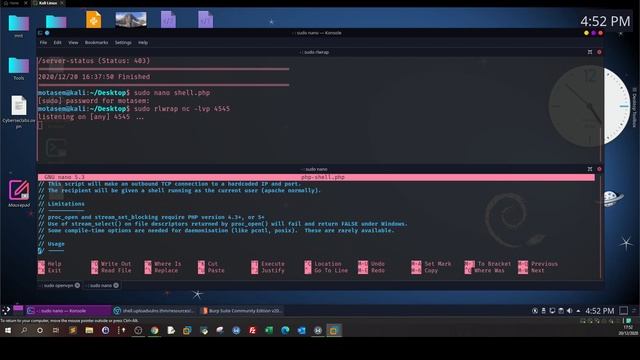Open Windows Task View
Image resolution: width=640 pixels, height=360 pixels.
tap(56, 330)
